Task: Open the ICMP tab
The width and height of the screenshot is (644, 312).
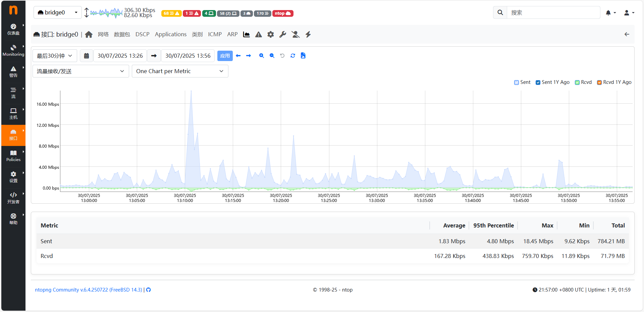Action: pos(215,35)
